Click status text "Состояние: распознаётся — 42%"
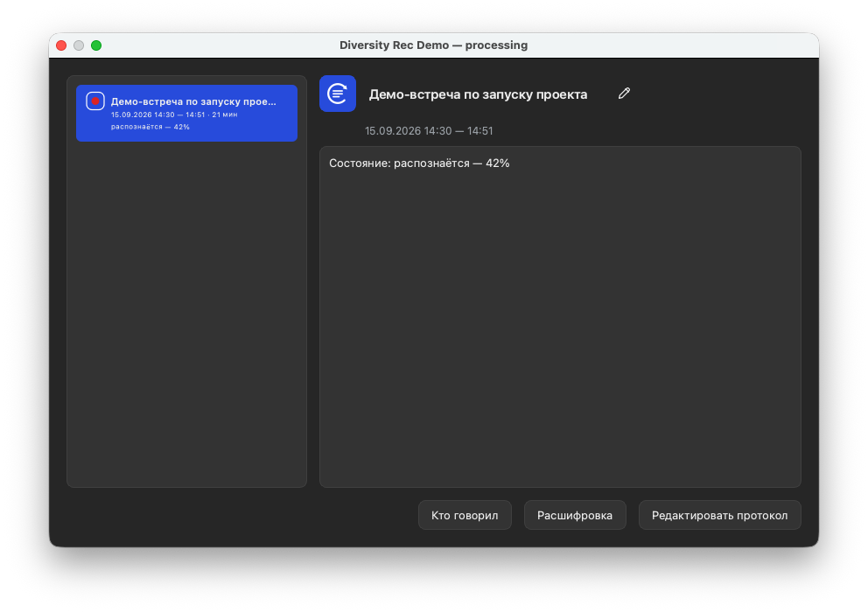The width and height of the screenshot is (868, 612). tap(419, 163)
